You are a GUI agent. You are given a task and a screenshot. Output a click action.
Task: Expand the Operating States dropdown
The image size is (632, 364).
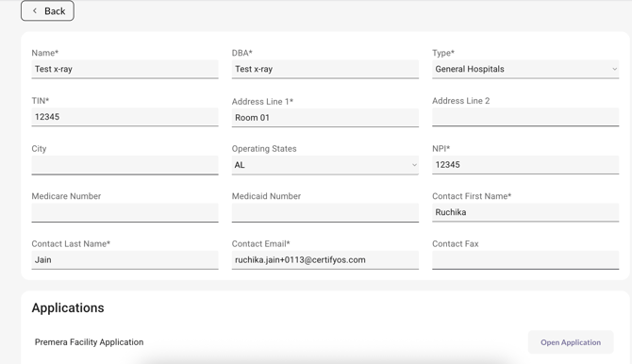[324, 165]
